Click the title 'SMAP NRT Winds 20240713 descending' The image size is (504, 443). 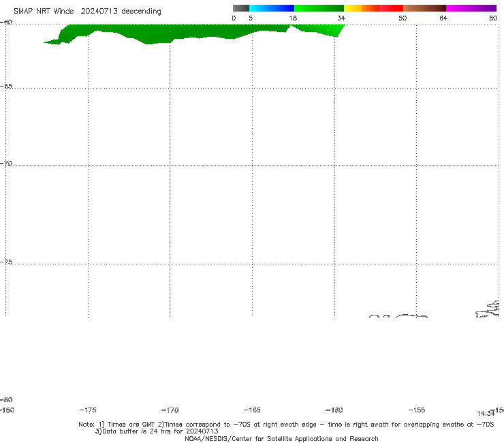pyautogui.click(x=87, y=11)
